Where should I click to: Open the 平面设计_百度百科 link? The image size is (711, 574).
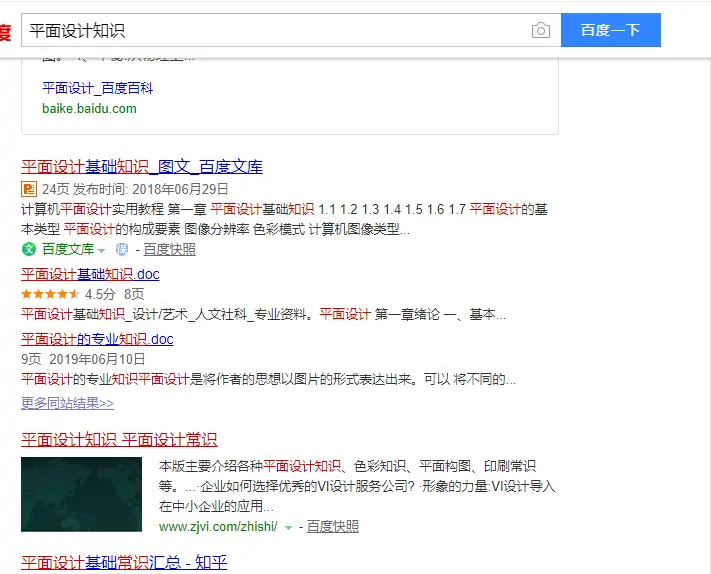[97, 88]
